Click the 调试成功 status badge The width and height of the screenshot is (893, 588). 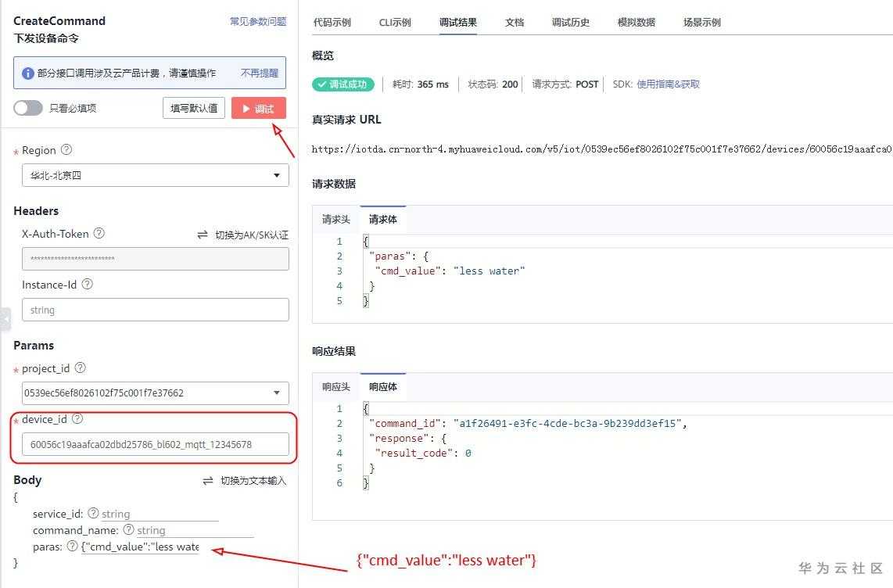(342, 84)
